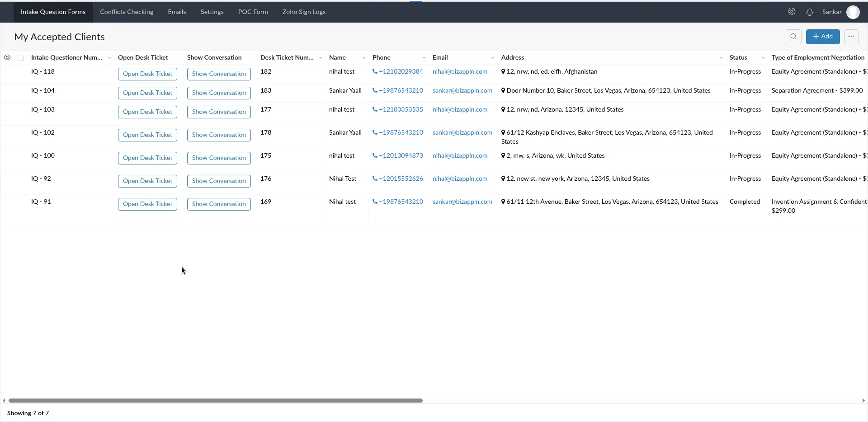Click the Add button
Image resolution: width=868 pixels, height=422 pixels.
tap(823, 37)
